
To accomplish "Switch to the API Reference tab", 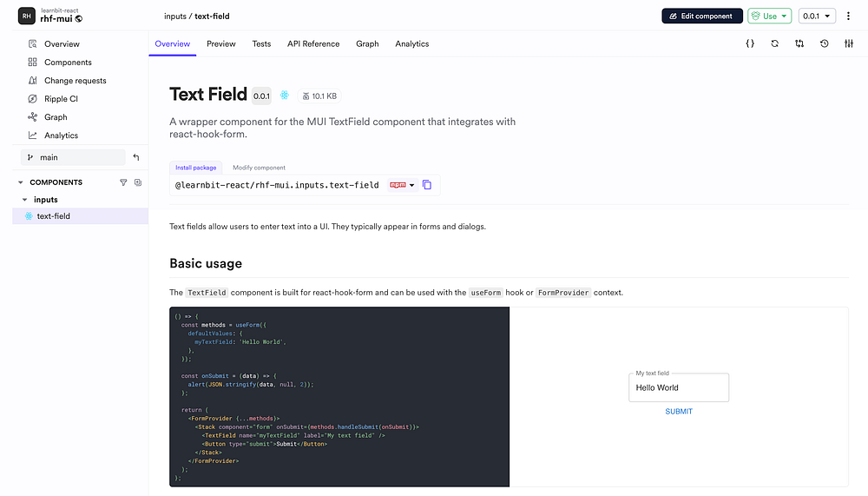I will click(313, 43).
